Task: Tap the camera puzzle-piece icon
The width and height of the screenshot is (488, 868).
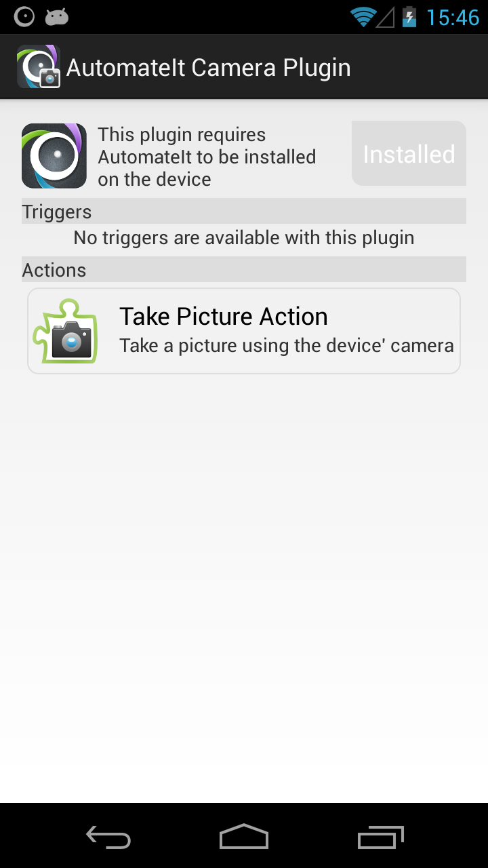Action: click(x=66, y=331)
